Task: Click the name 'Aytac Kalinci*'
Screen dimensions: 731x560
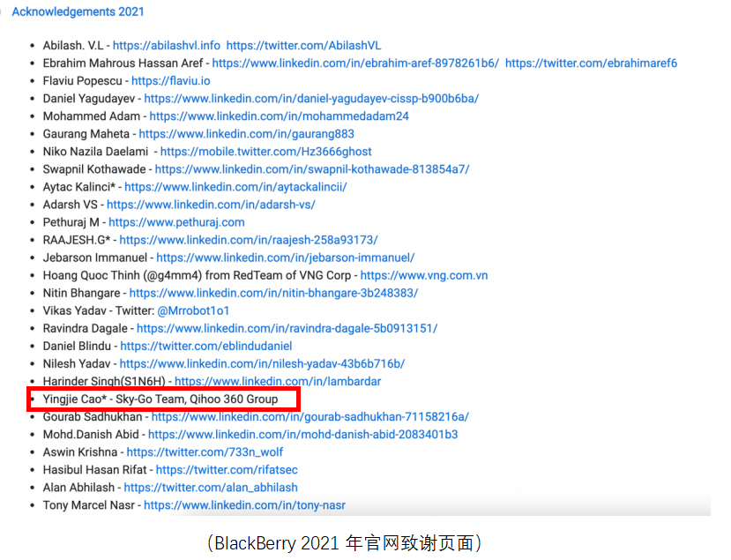Action: coord(78,187)
